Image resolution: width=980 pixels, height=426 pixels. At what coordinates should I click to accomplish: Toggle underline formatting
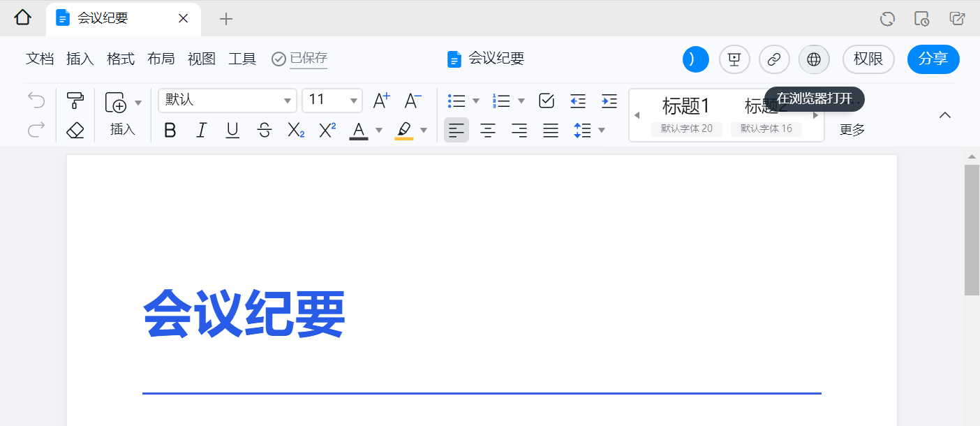(x=232, y=130)
